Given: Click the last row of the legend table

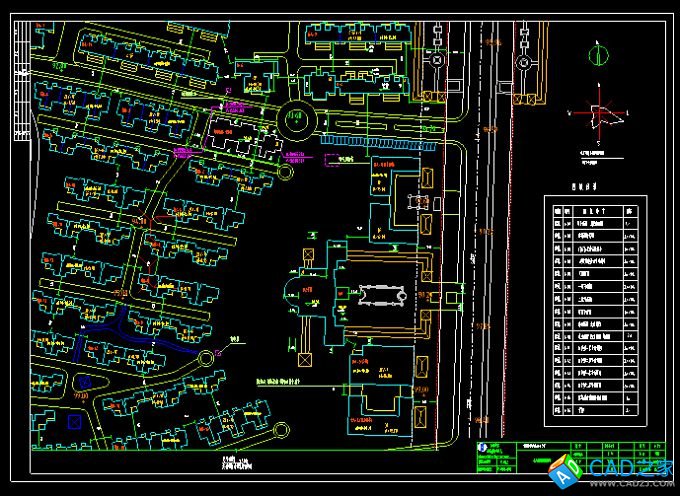Looking at the screenshot, I should pos(594,408).
